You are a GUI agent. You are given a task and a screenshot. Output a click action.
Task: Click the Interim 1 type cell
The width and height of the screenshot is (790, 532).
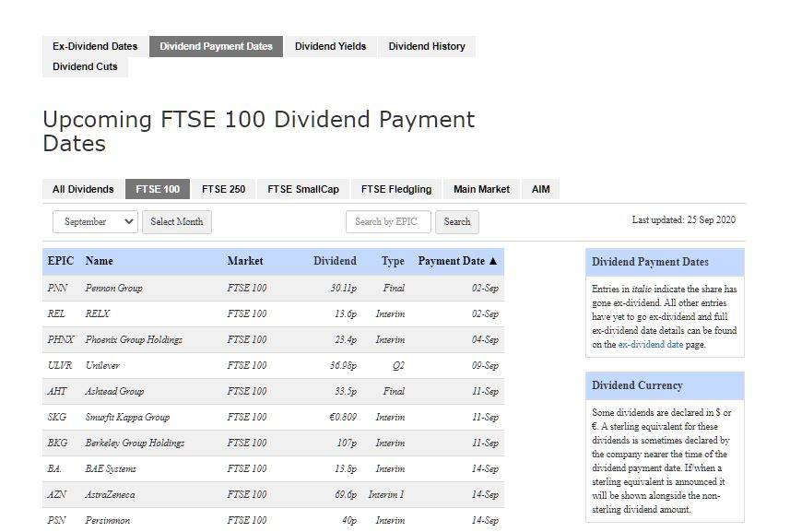point(386,494)
